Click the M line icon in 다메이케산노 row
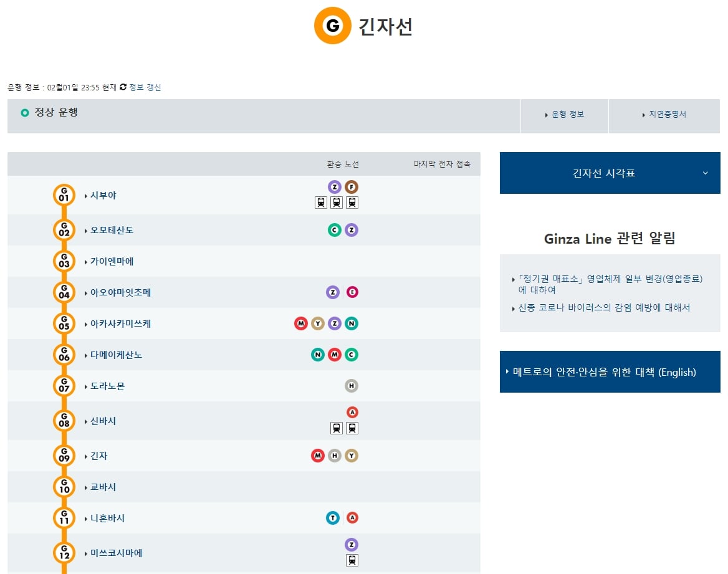 [334, 355]
